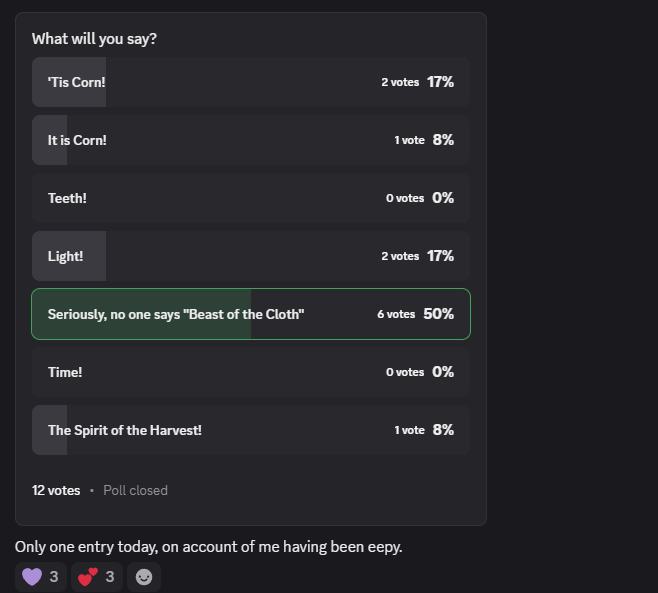Select the "It is Corn!" poll option
The image size is (658, 593).
[251, 140]
